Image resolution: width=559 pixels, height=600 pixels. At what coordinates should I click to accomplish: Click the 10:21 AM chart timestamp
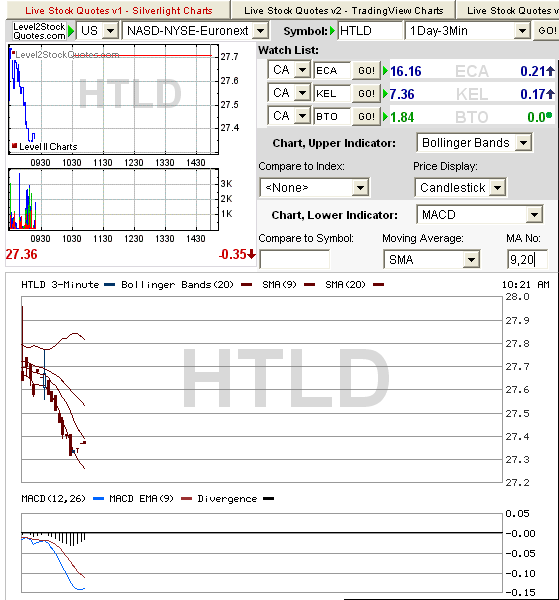[x=526, y=285]
